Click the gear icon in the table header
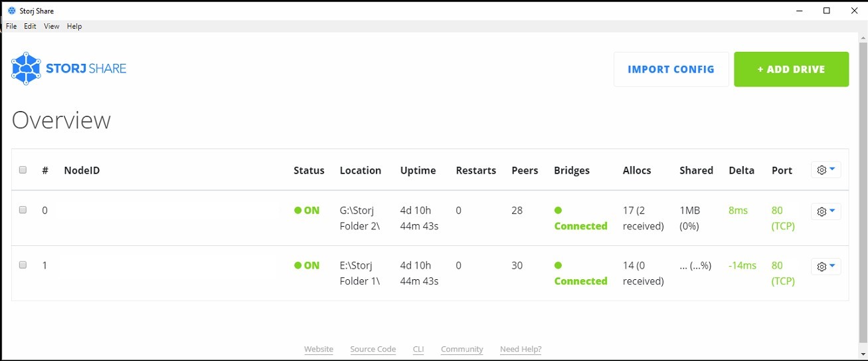Viewport: 868px width, 361px height. [x=822, y=170]
